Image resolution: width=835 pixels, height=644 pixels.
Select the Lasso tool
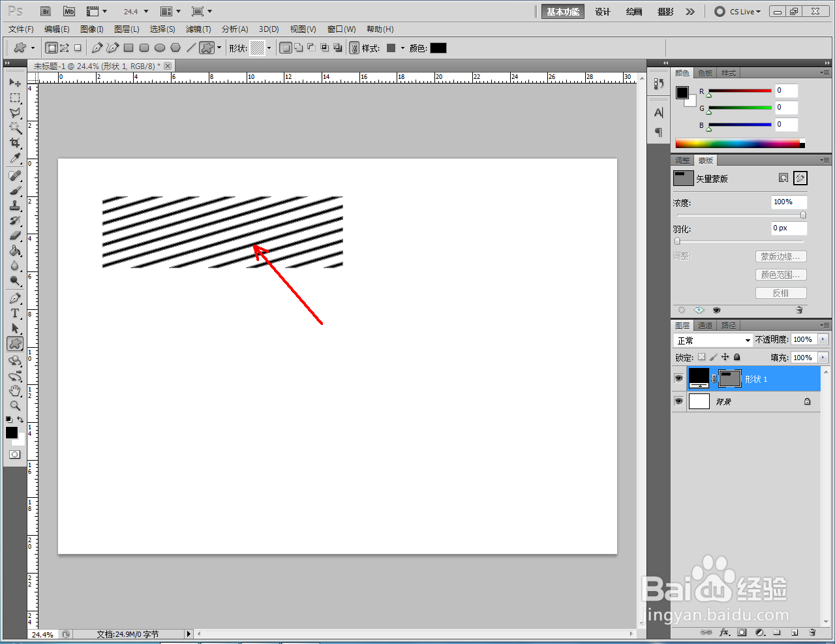click(x=15, y=113)
